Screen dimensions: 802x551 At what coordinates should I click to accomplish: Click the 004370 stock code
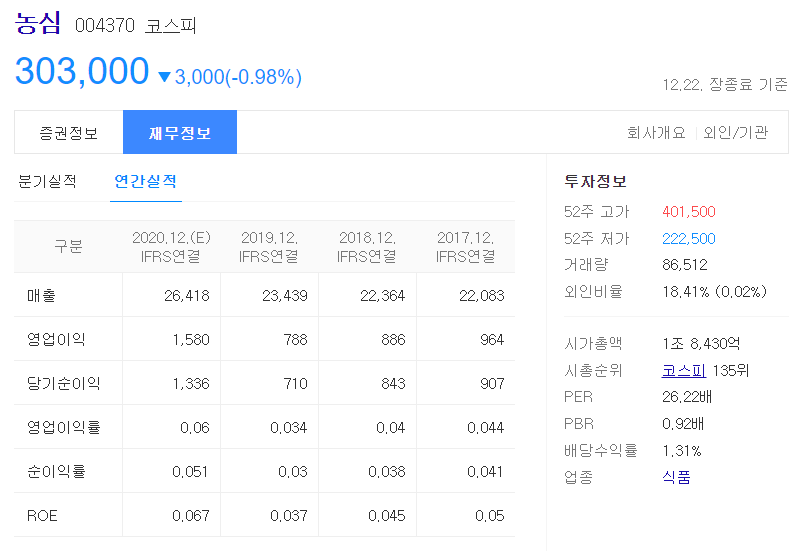point(105,25)
